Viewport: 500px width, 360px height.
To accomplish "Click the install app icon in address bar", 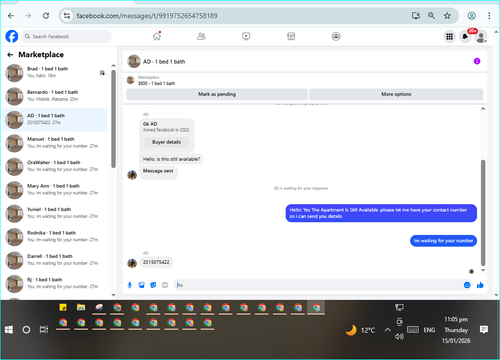I will [416, 16].
